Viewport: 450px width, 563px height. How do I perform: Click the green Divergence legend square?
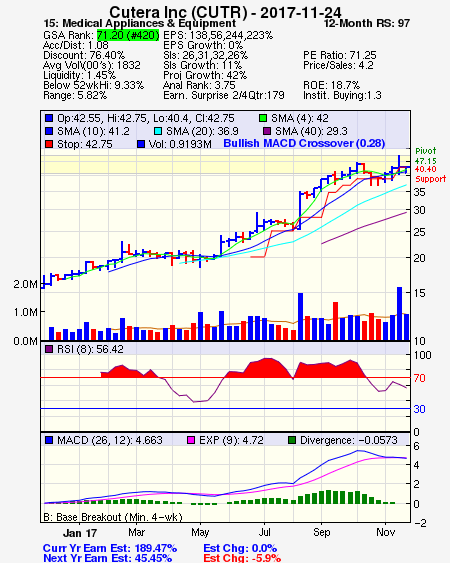(292, 440)
